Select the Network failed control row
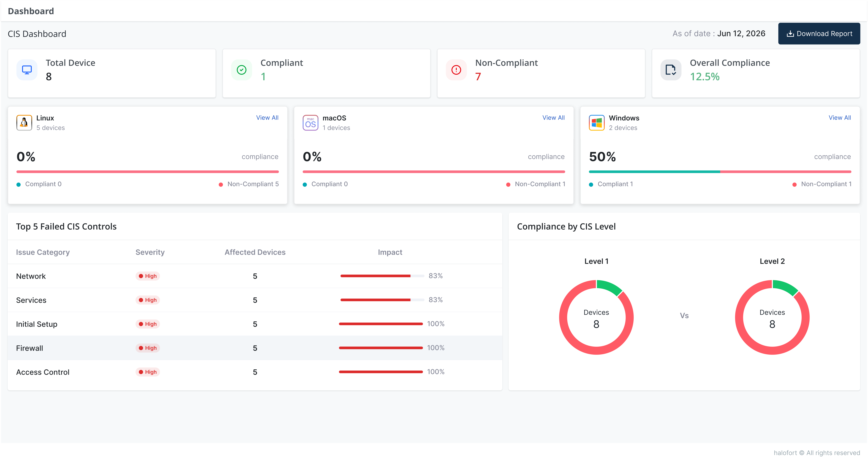 (255, 276)
